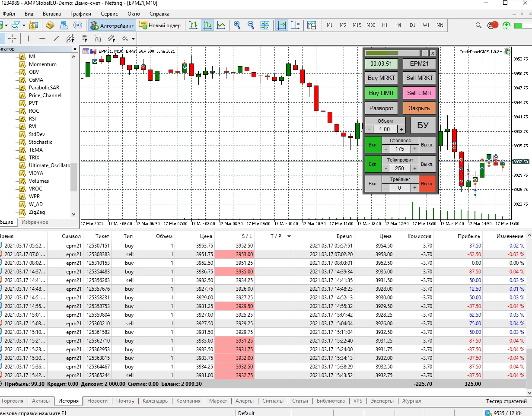Open the chart templates icon
The height and width of the screenshot is (416, 532).
click(312, 25)
